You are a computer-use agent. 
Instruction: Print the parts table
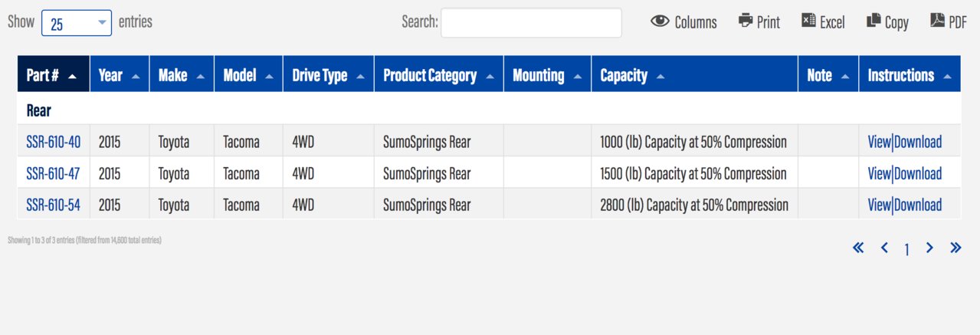pyautogui.click(x=759, y=22)
